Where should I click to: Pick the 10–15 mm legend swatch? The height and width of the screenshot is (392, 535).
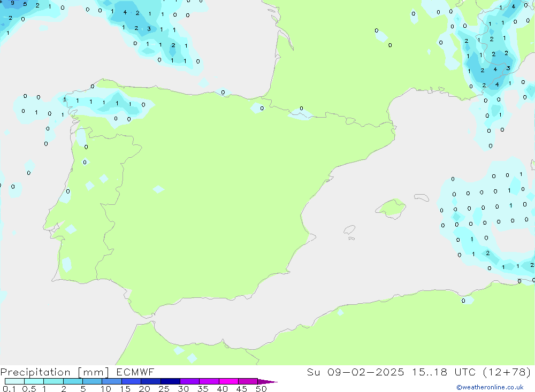(x=112, y=381)
